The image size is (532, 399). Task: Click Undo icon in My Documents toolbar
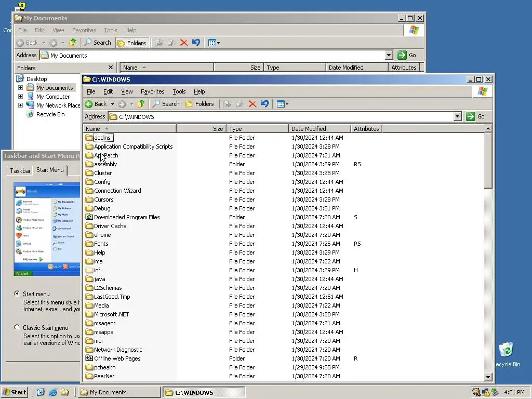click(x=196, y=43)
